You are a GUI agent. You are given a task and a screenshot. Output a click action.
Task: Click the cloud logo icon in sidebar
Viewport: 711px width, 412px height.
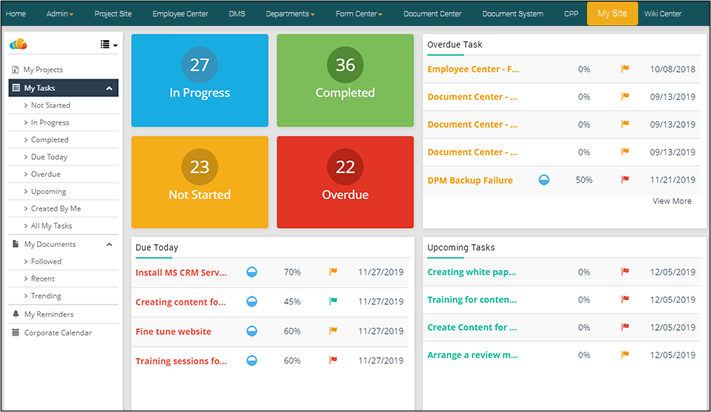tap(18, 45)
